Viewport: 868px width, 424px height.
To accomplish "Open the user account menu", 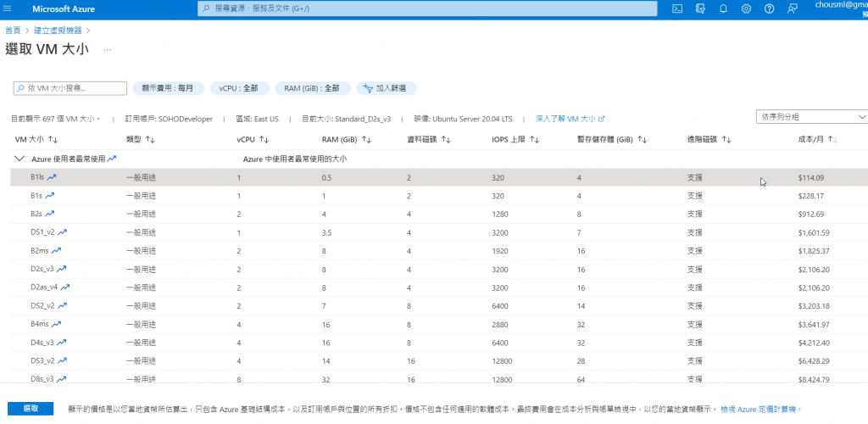I will [842, 8].
